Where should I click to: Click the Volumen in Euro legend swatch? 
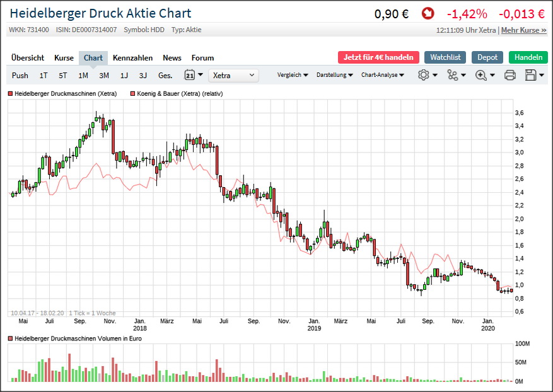pyautogui.click(x=10, y=339)
